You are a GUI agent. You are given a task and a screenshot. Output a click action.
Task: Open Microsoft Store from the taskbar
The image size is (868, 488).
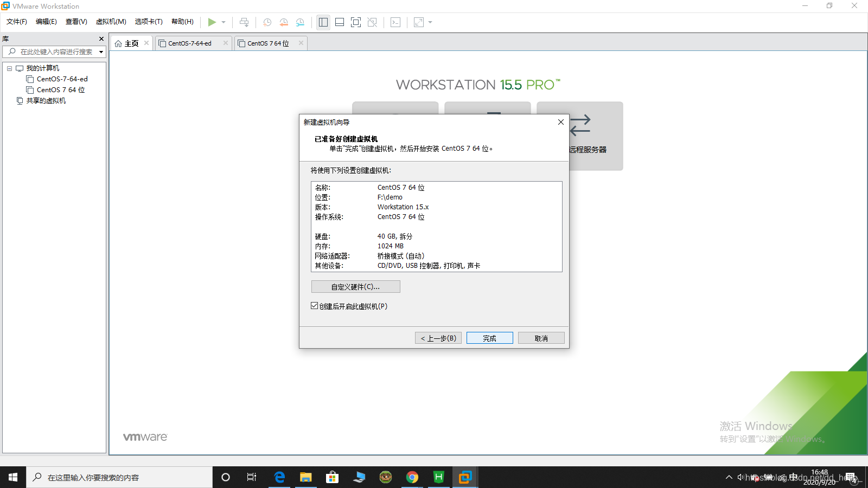333,477
